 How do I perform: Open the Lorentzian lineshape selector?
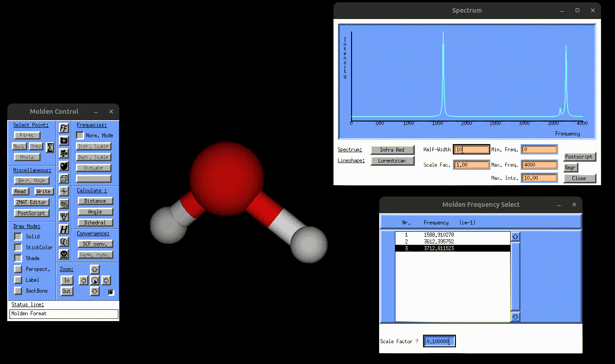392,161
